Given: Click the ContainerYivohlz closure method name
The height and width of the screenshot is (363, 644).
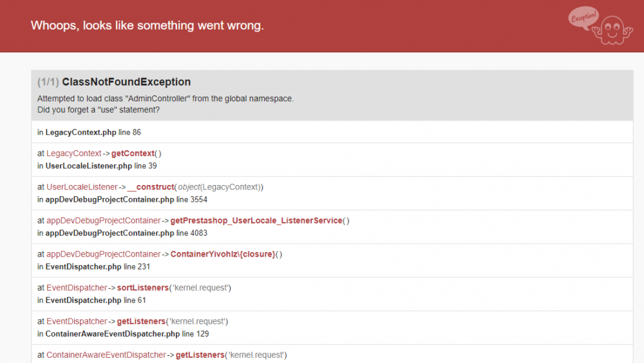Looking at the screenshot, I should [223, 254].
